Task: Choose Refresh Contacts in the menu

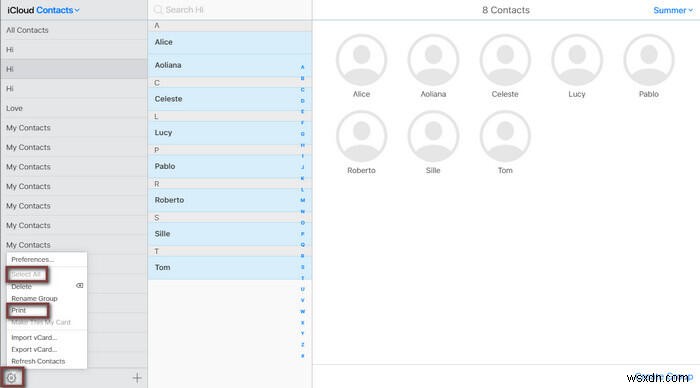Action: pos(47,361)
